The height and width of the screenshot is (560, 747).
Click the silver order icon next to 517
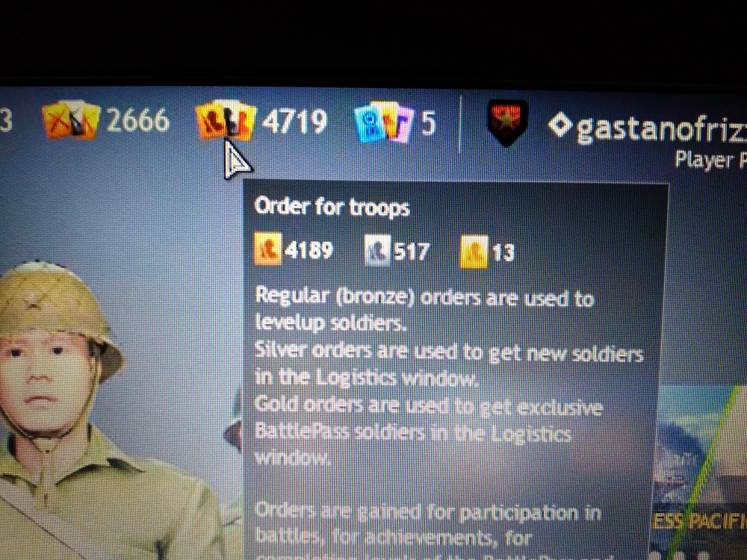click(377, 250)
